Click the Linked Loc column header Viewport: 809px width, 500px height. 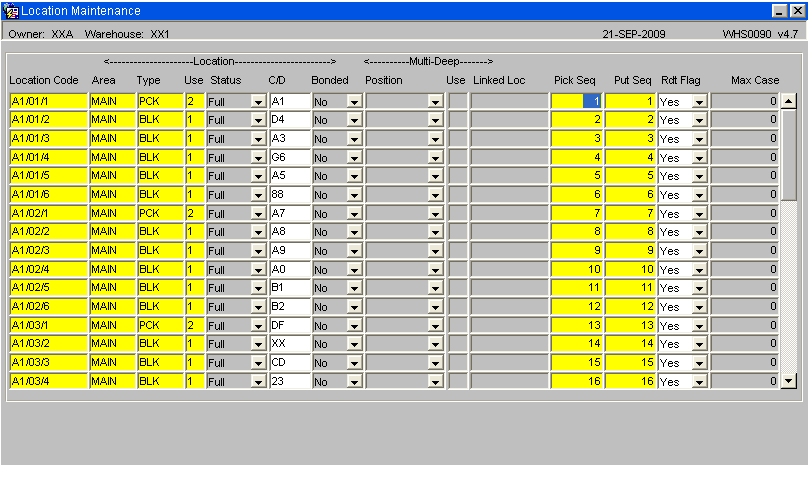[x=499, y=80]
